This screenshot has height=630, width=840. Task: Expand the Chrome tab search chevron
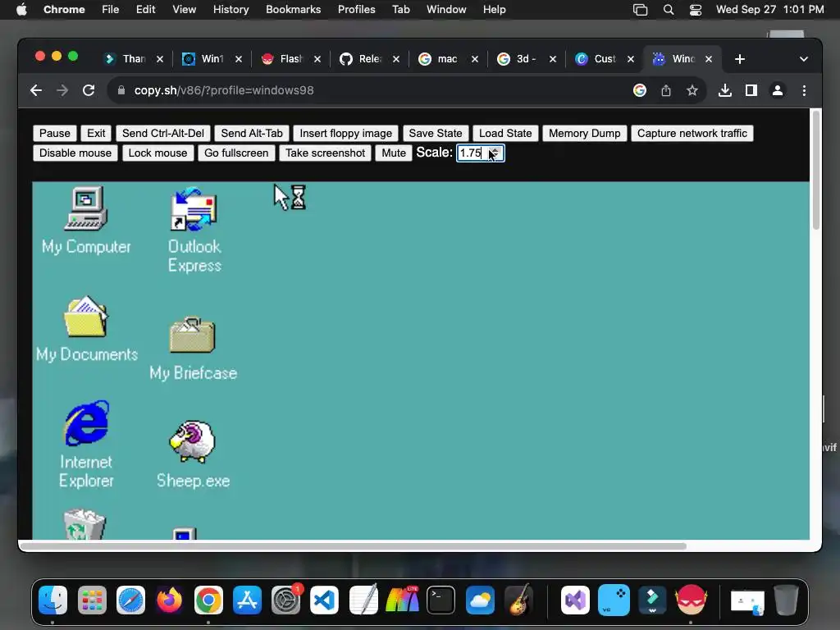point(804,59)
